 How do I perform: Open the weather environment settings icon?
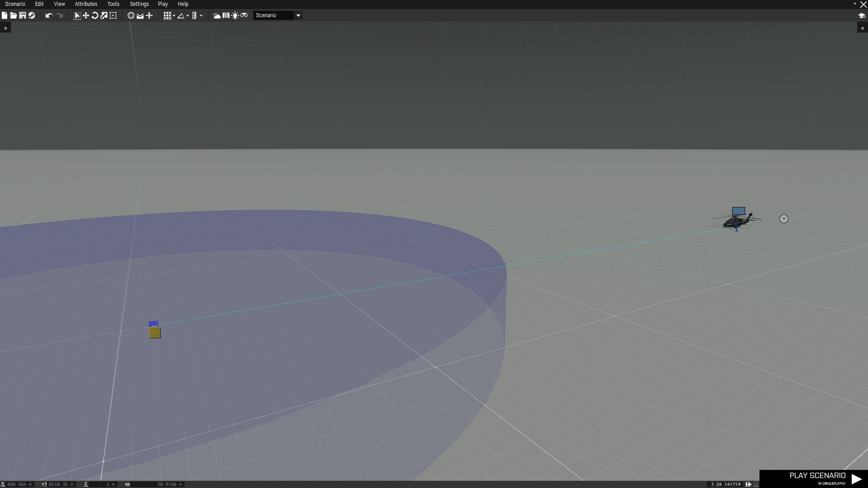[217, 15]
